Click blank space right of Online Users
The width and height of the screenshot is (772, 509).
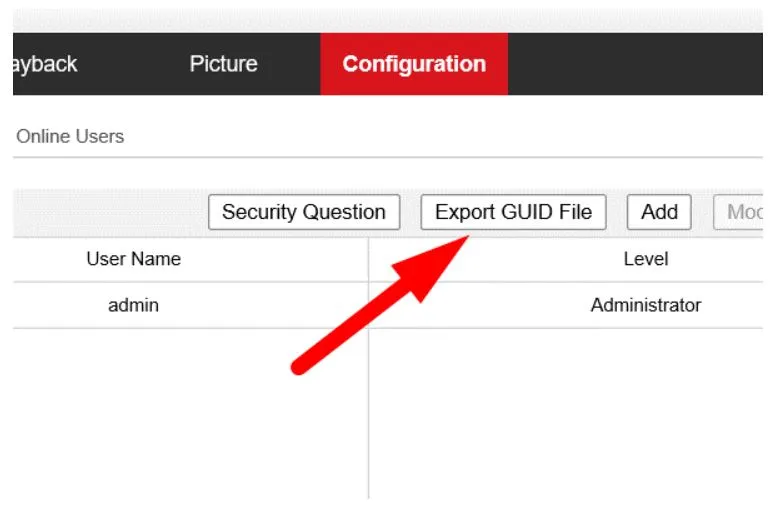point(450,136)
